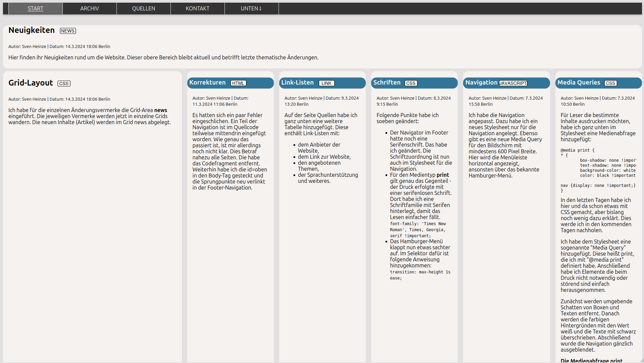
Task: Click the Navigation card title bar
Action: 482,83
